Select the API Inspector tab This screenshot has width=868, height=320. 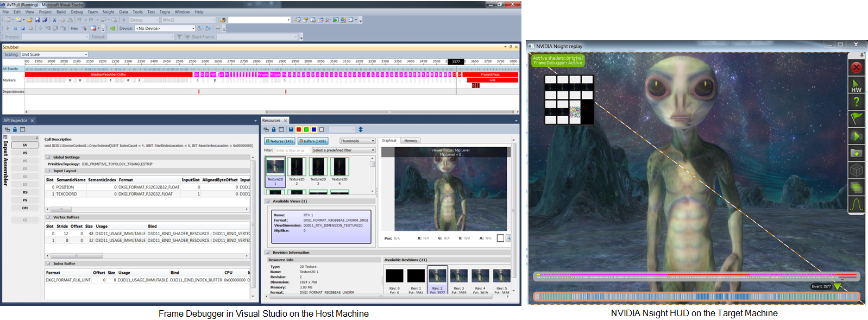point(18,121)
